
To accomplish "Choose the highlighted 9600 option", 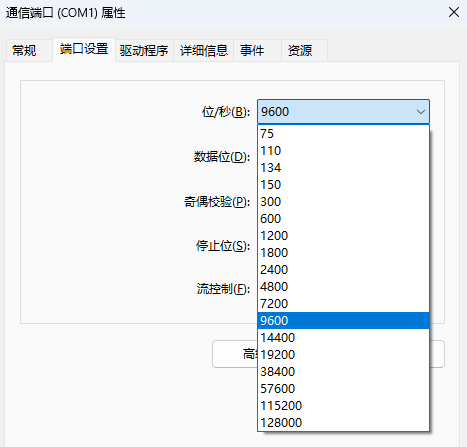I will click(x=343, y=321).
